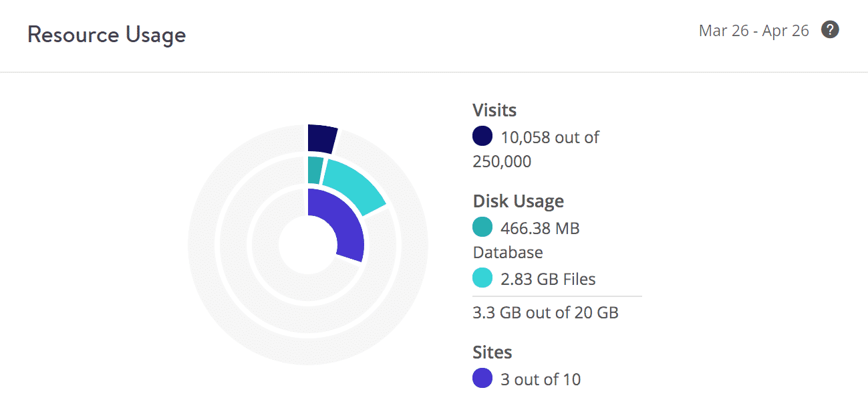
Task: Open the Disk Usage breakdown details
Action: click(518, 201)
